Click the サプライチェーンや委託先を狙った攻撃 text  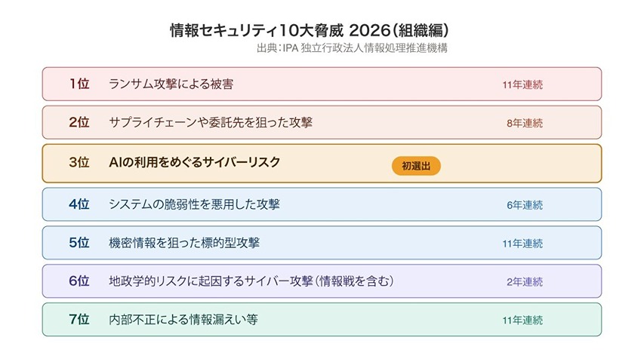coord(211,122)
